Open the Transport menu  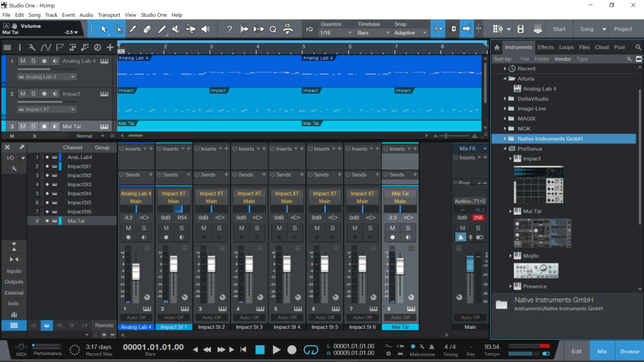pyautogui.click(x=109, y=15)
